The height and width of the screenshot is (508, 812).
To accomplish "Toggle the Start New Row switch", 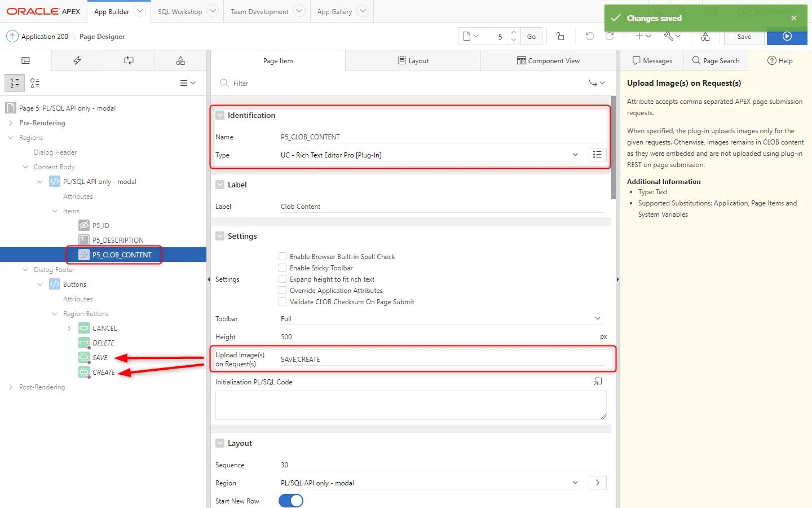I will (291, 501).
